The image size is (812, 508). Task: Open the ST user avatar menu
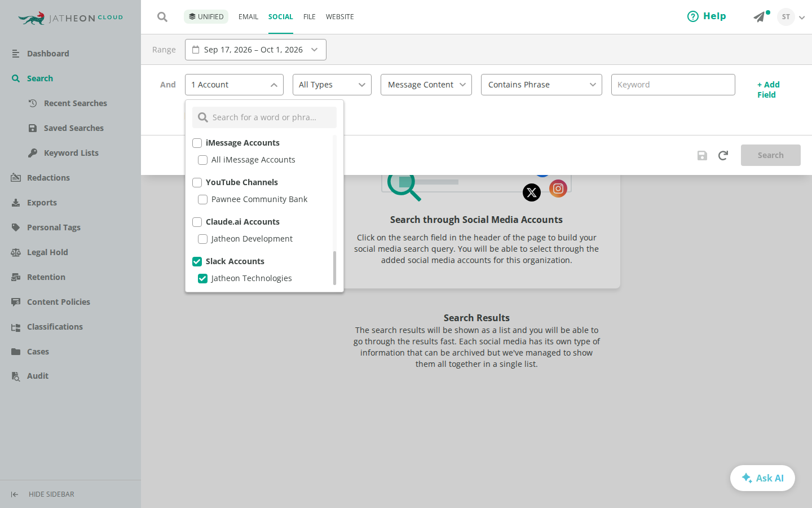786,17
